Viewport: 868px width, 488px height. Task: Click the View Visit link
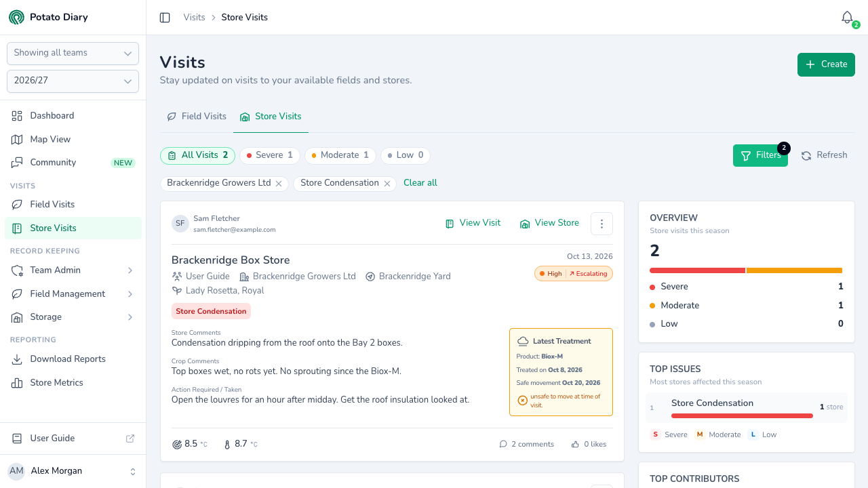click(473, 223)
